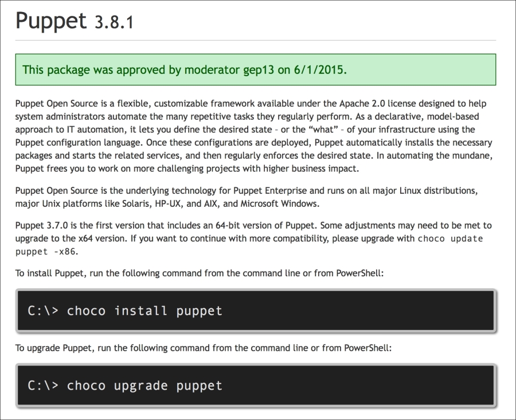Click the 3.8.1 version number

coord(114,23)
